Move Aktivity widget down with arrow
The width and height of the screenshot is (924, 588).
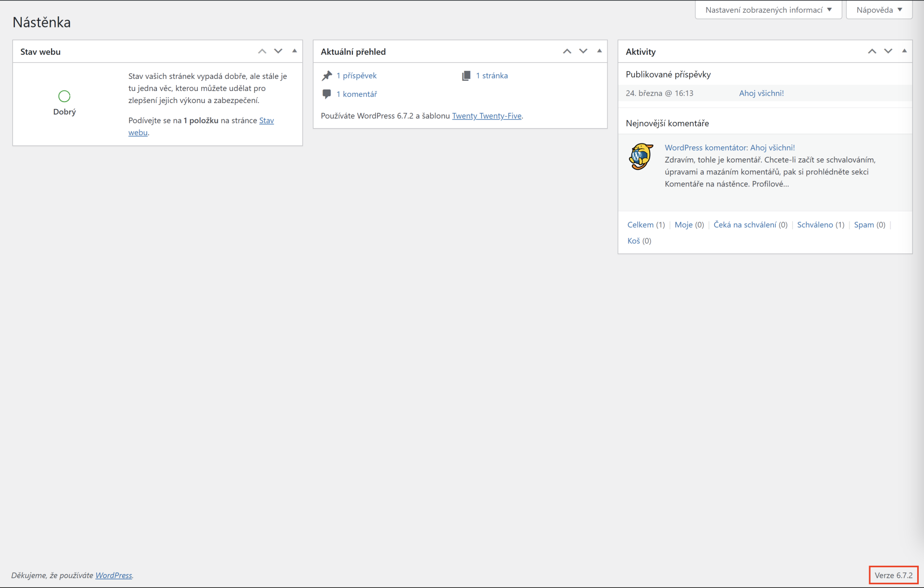click(887, 51)
